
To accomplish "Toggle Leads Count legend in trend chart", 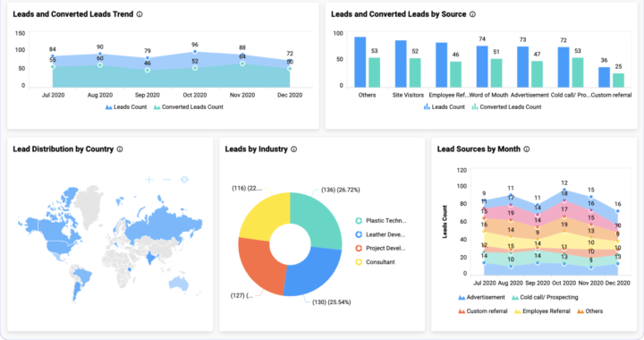I will tap(126, 107).
